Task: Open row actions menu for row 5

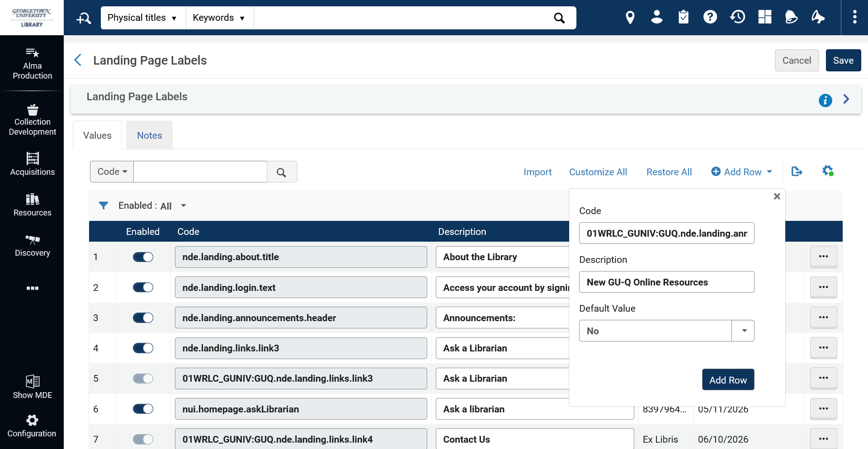Action: (823, 378)
